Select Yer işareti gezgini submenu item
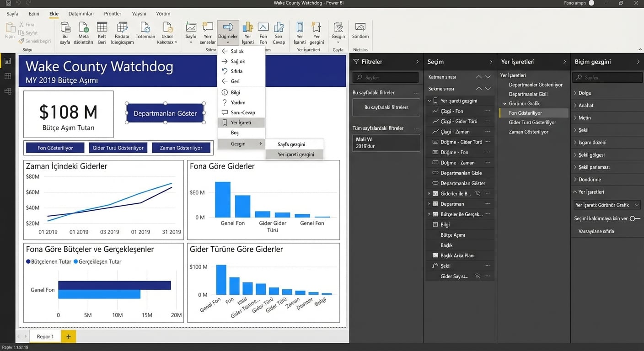 (x=295, y=154)
